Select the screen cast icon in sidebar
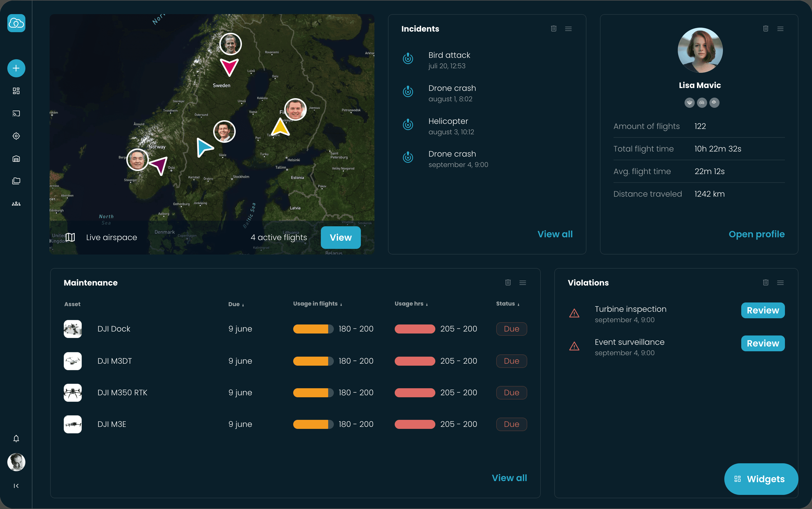This screenshot has height=509, width=812. 16,113
